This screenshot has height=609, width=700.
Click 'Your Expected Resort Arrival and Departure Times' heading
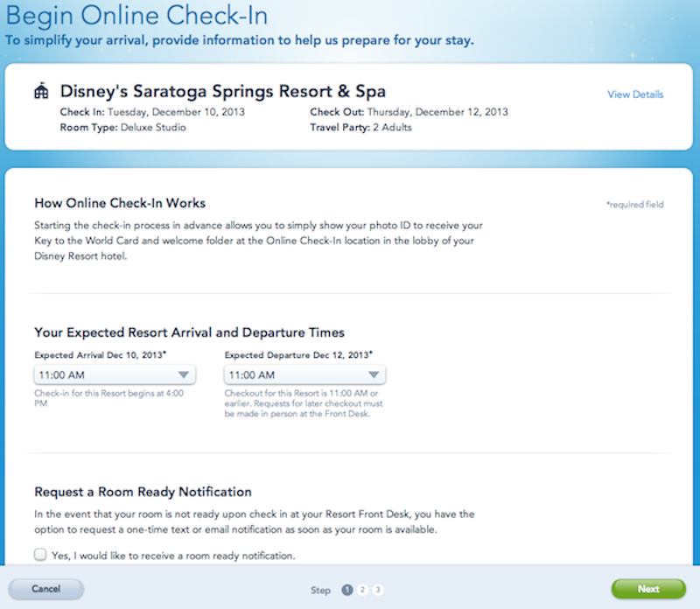[189, 332]
